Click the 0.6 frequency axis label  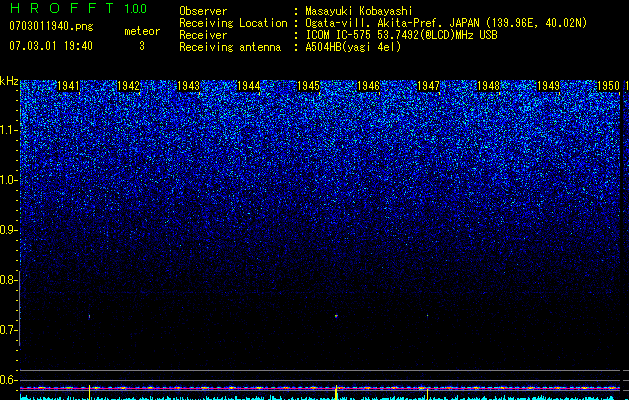[8, 380]
